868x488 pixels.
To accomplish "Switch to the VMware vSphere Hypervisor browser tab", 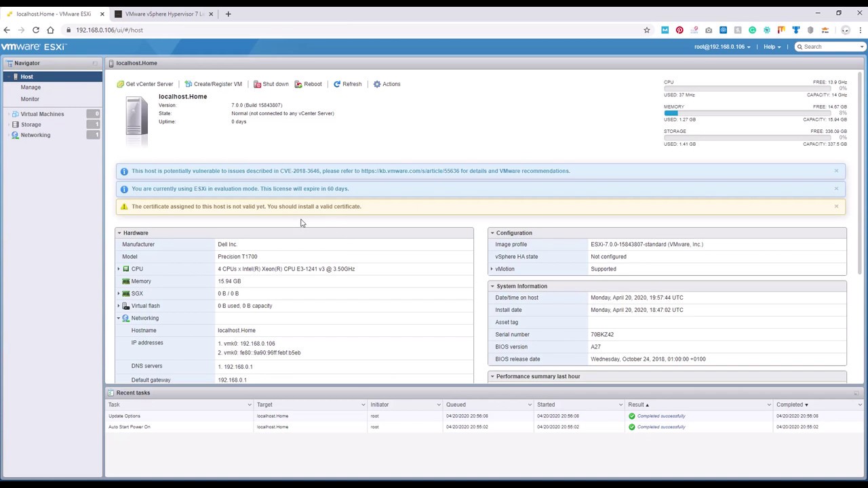I will tap(163, 14).
